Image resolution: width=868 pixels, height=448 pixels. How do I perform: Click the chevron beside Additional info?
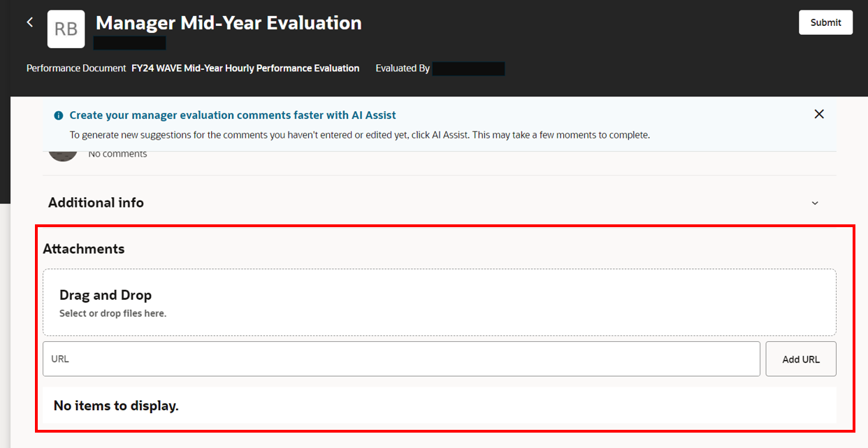[x=814, y=203]
